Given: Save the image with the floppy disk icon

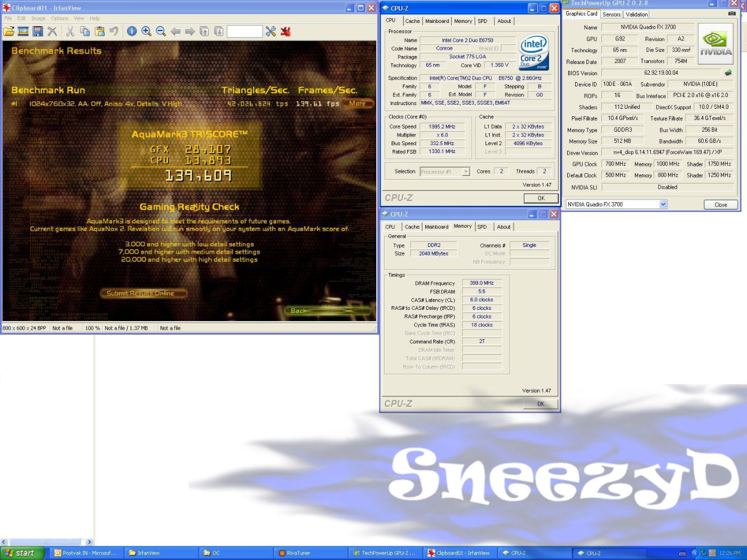Looking at the screenshot, I should point(37,31).
